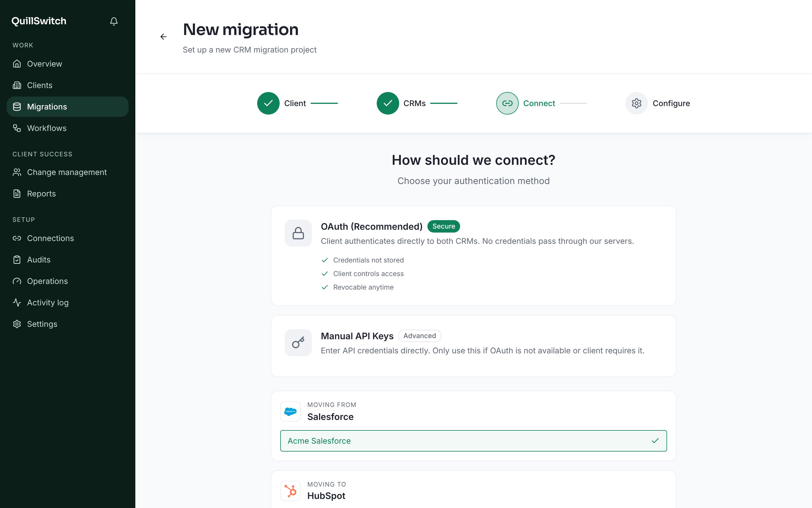Click the Connect step label
This screenshot has width=812, height=508.
[x=539, y=103]
